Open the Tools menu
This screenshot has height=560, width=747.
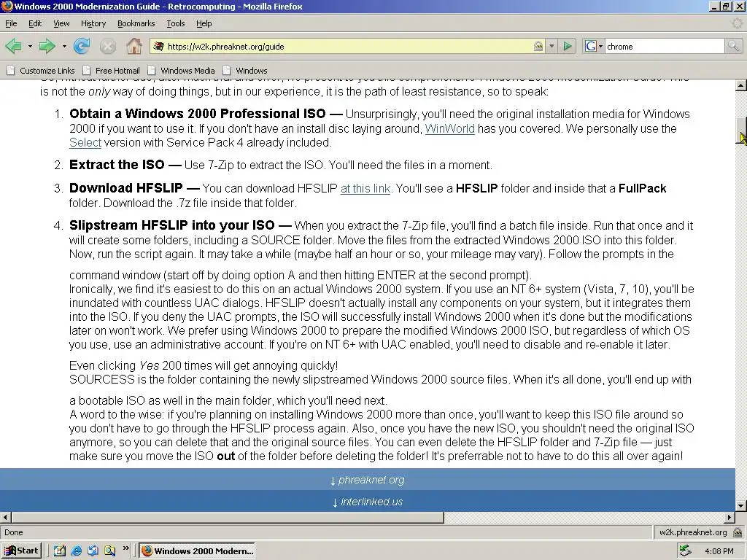click(x=175, y=23)
